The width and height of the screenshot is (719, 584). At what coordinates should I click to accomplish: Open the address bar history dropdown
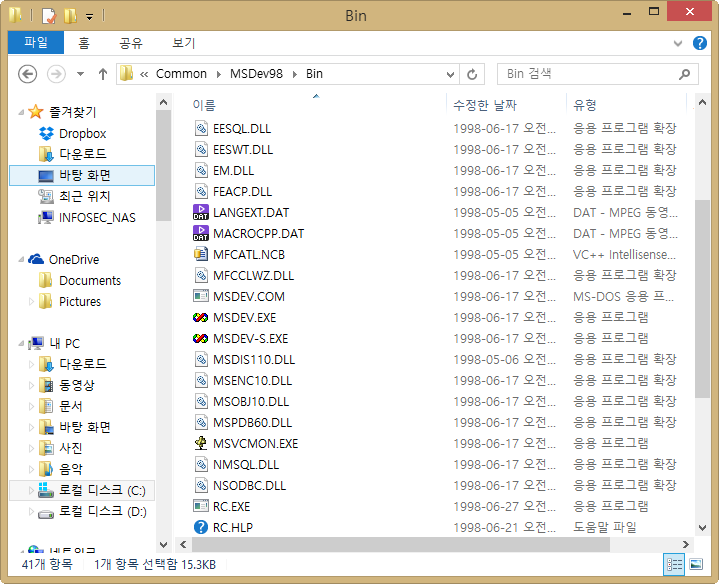tap(450, 74)
